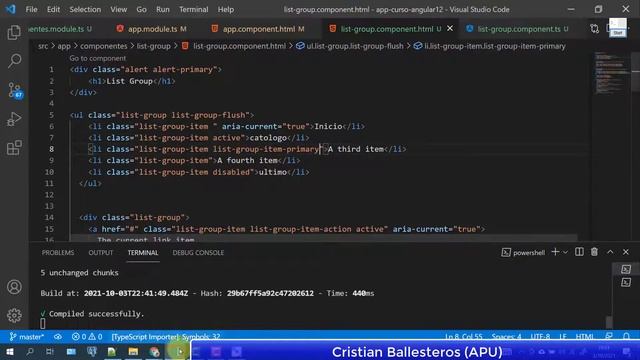Click the editor minimap

pyautogui.click(x=611, y=73)
